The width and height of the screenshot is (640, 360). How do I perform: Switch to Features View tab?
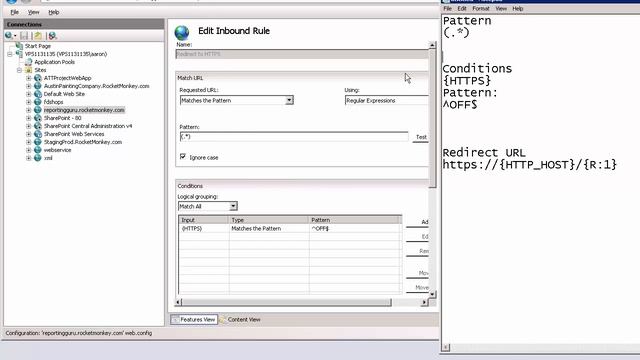tap(194, 320)
